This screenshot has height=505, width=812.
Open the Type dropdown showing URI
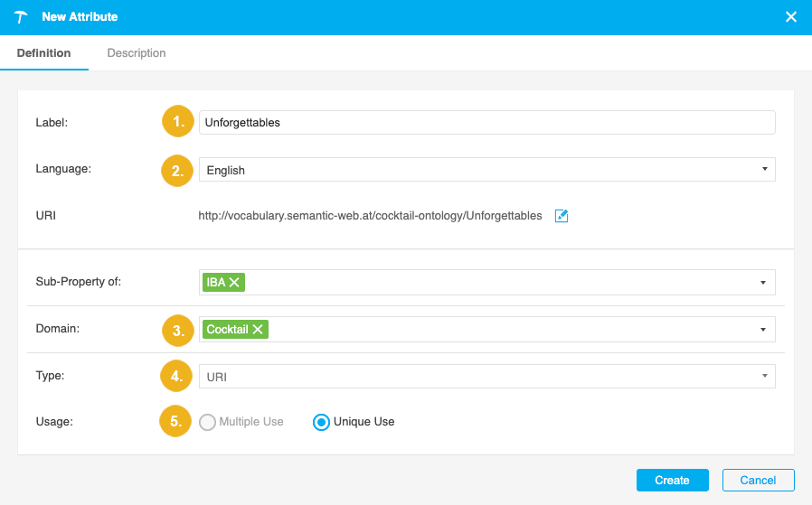pos(486,376)
